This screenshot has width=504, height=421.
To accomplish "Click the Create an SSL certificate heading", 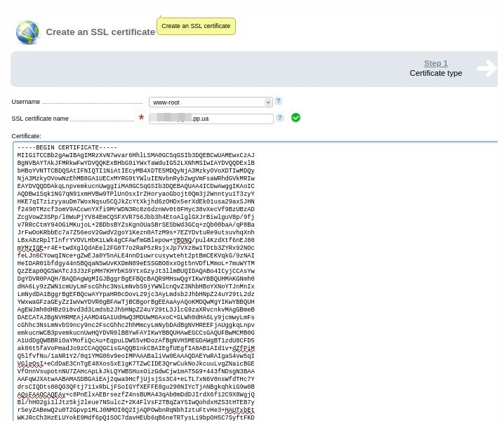I will 100,32.
